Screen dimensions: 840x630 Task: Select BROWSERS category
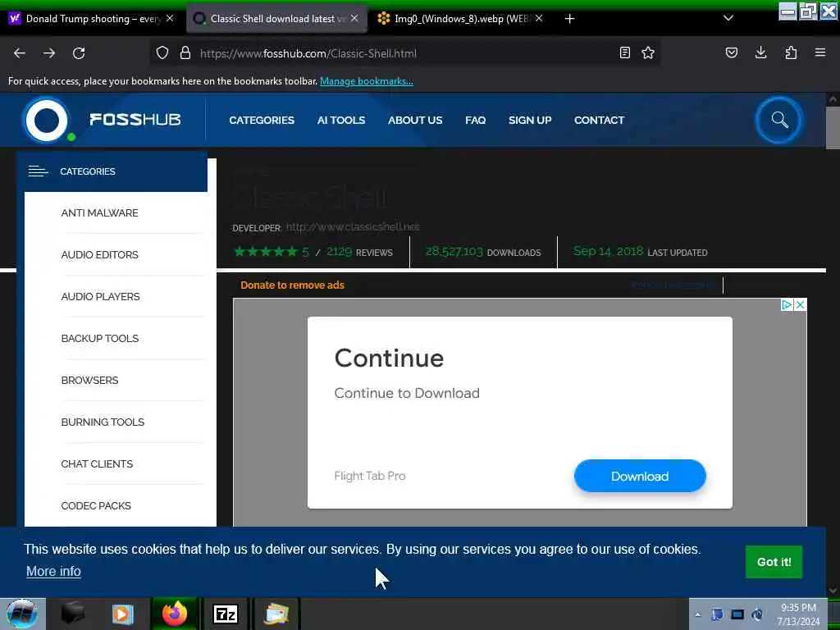[89, 381]
